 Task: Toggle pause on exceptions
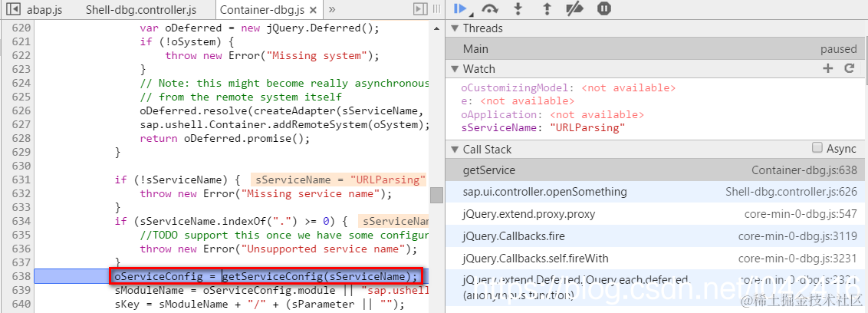click(x=604, y=9)
